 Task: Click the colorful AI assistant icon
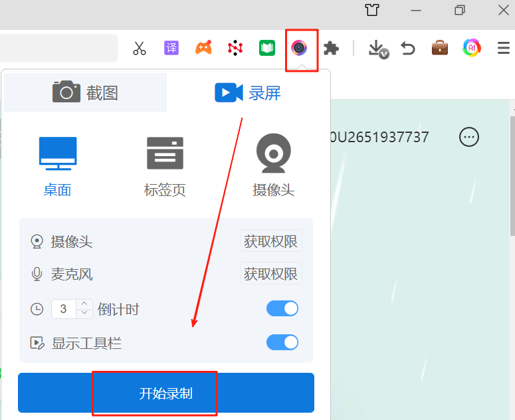pos(471,48)
